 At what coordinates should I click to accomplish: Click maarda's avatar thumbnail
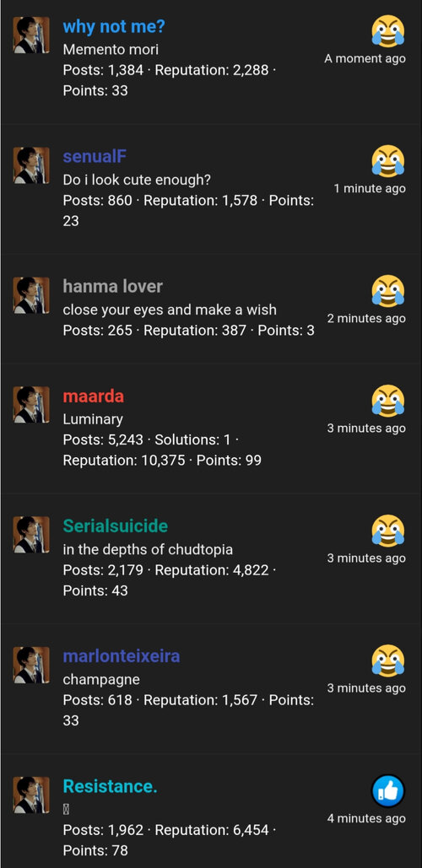point(31,405)
